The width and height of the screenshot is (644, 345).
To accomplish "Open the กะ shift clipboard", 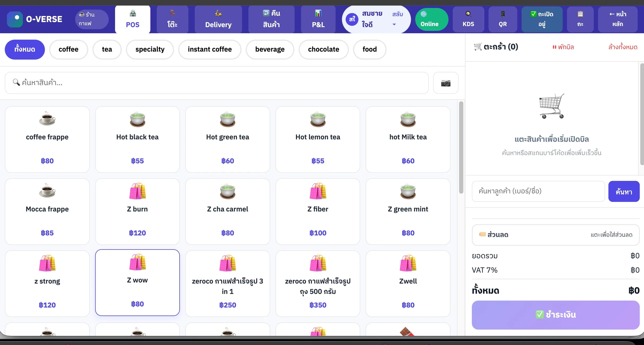I will coord(580,19).
